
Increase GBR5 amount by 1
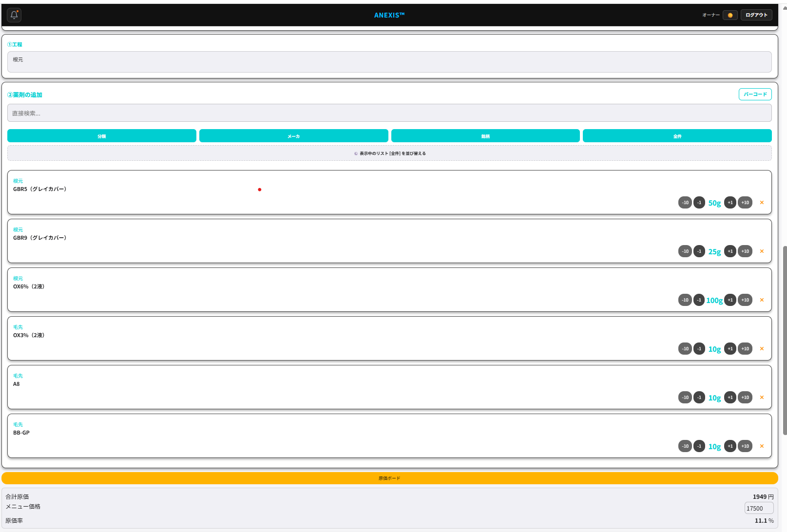(x=730, y=203)
